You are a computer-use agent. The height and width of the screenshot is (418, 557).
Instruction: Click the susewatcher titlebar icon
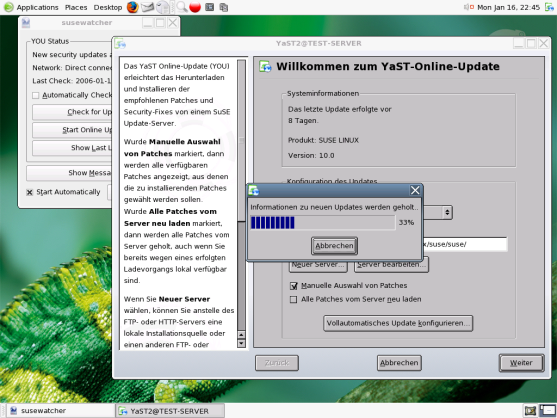point(26,23)
